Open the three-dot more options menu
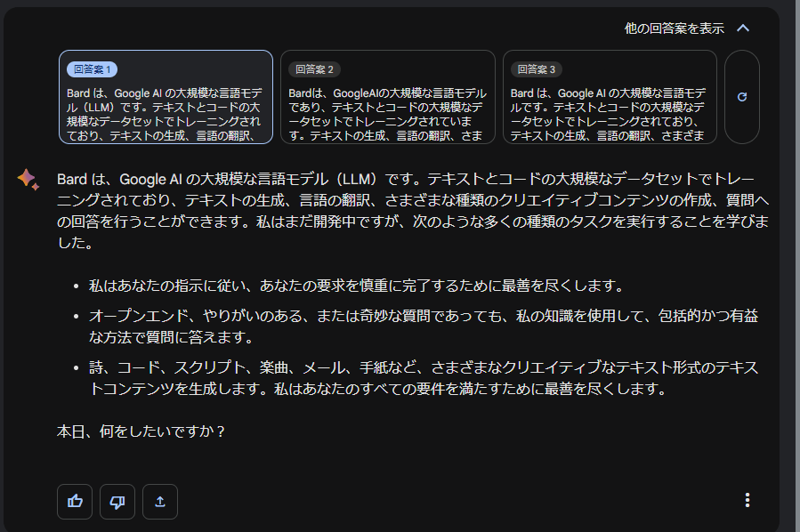This screenshot has height=532, width=800. click(747, 500)
